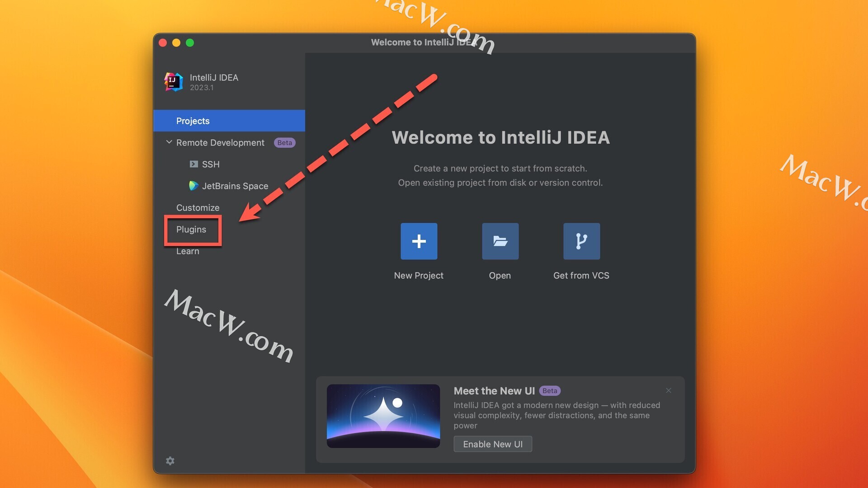
Task: Click the green zoom window button
Action: coord(190,42)
